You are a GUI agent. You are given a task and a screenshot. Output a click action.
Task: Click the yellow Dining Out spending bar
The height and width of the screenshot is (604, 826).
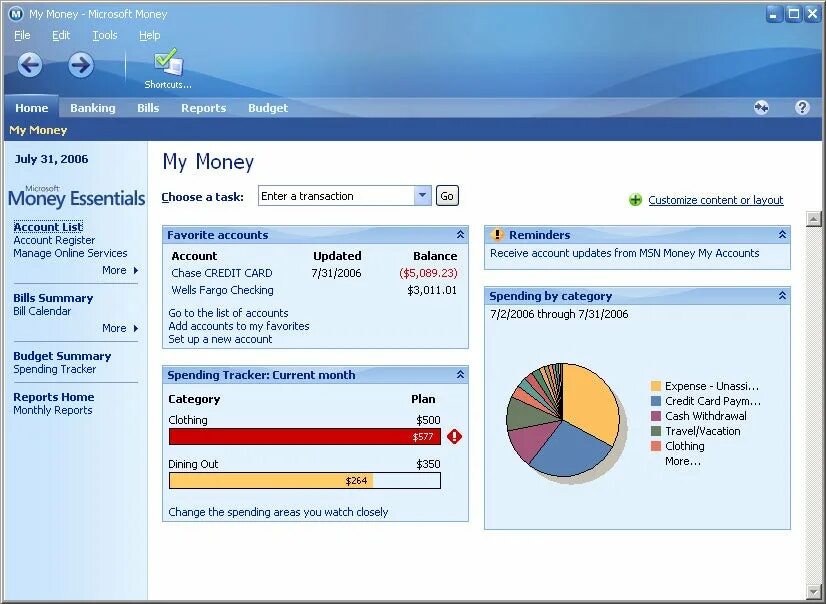click(x=271, y=481)
